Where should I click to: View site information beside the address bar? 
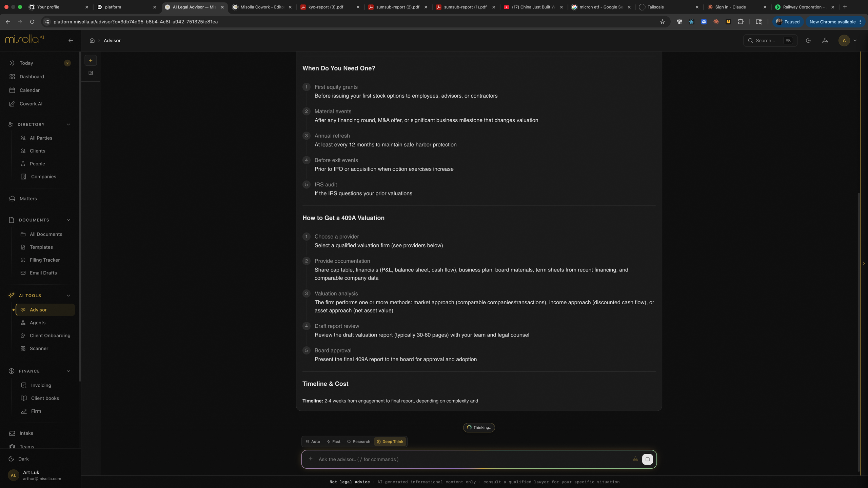coord(47,22)
